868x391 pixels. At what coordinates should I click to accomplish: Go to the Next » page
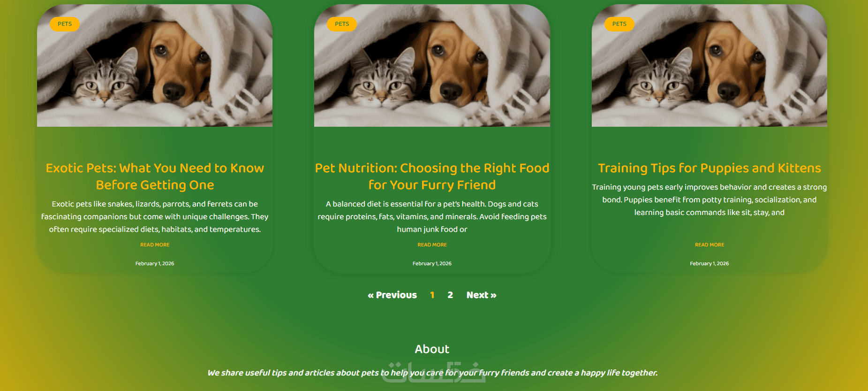(481, 295)
